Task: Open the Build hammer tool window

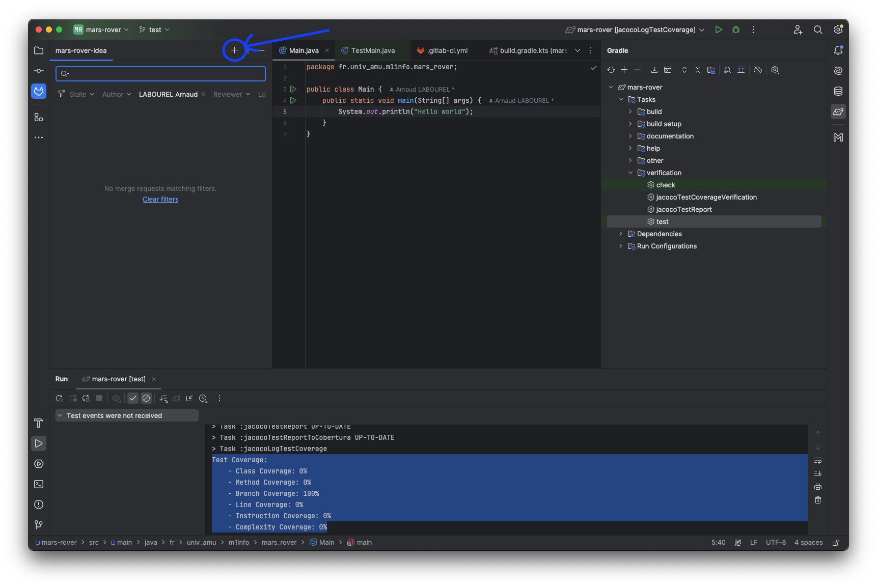Action: point(39,423)
